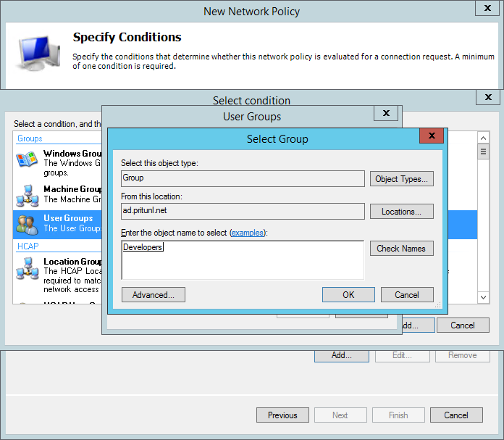Viewport: 504px width, 440px height.
Task: Open the Object Types dialog
Action: pos(401,178)
